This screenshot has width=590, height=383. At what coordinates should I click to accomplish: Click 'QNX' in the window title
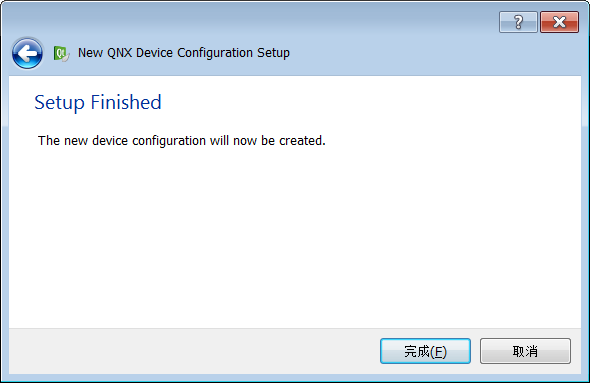120,53
